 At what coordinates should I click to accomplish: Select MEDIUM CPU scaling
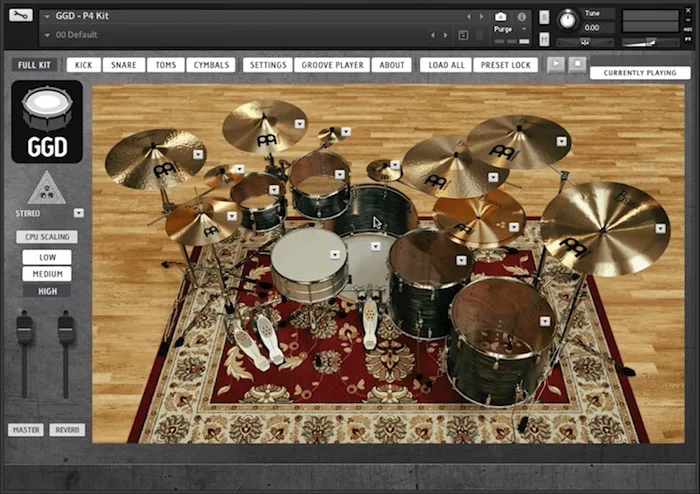(47, 274)
